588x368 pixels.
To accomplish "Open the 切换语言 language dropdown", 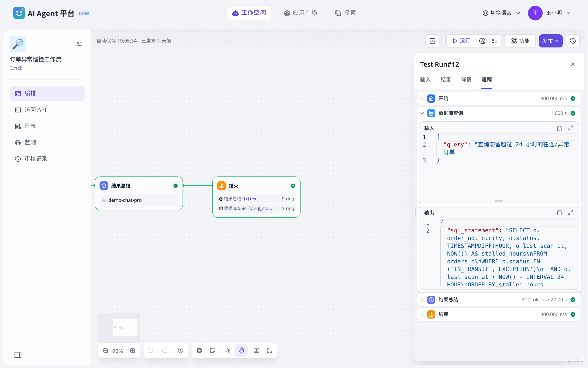I will tap(501, 13).
